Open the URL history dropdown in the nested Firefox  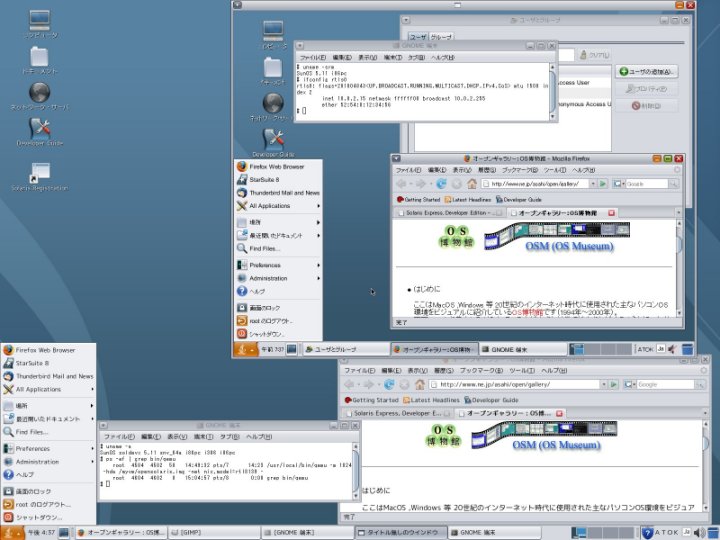(x=593, y=184)
